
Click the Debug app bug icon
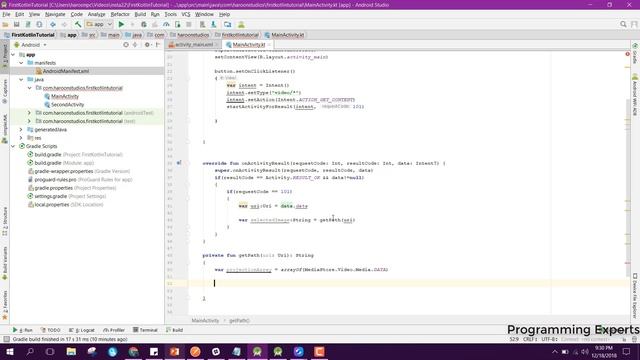(144, 24)
